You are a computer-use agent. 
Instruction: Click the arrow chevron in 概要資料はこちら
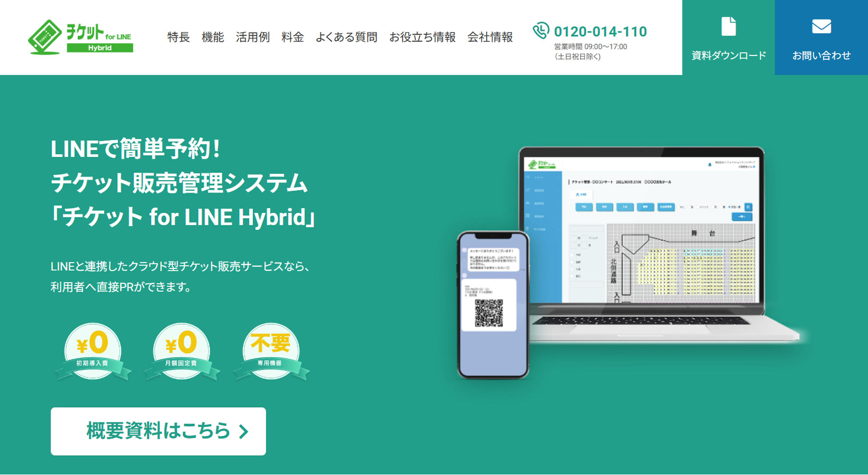click(244, 432)
